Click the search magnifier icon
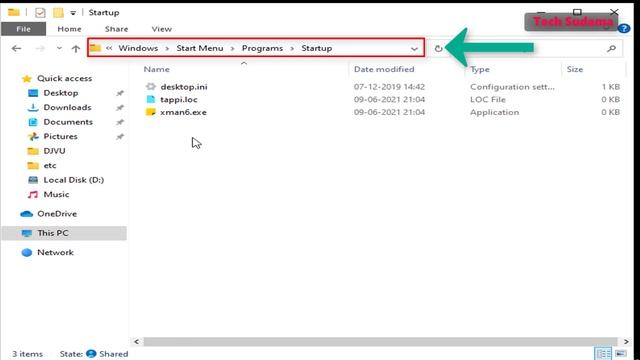 611,49
